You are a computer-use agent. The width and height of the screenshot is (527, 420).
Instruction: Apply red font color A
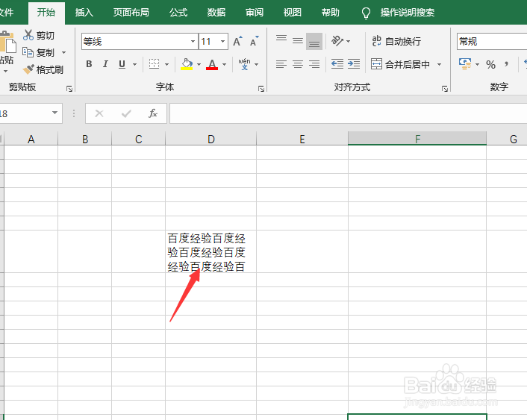[x=212, y=64]
